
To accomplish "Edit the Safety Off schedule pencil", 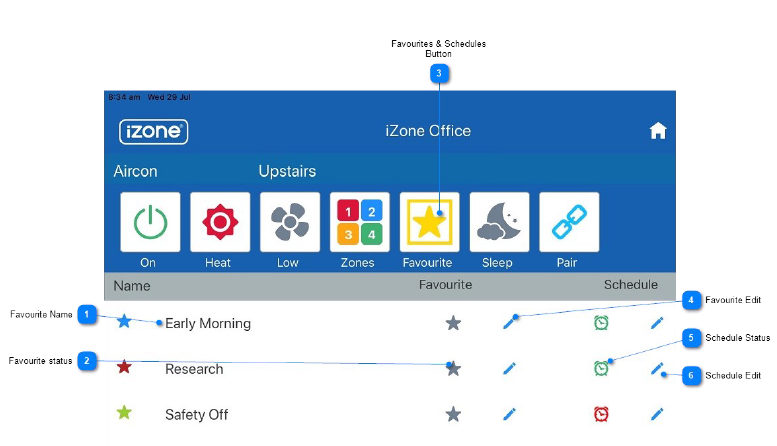I will (x=657, y=414).
